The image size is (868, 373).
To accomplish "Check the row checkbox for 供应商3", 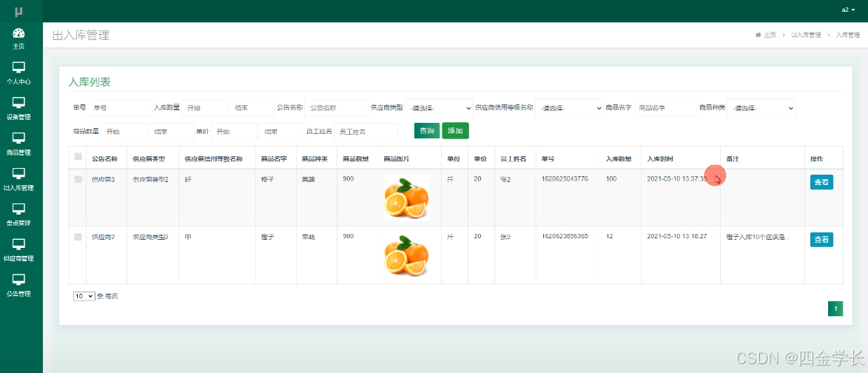I will point(78,179).
